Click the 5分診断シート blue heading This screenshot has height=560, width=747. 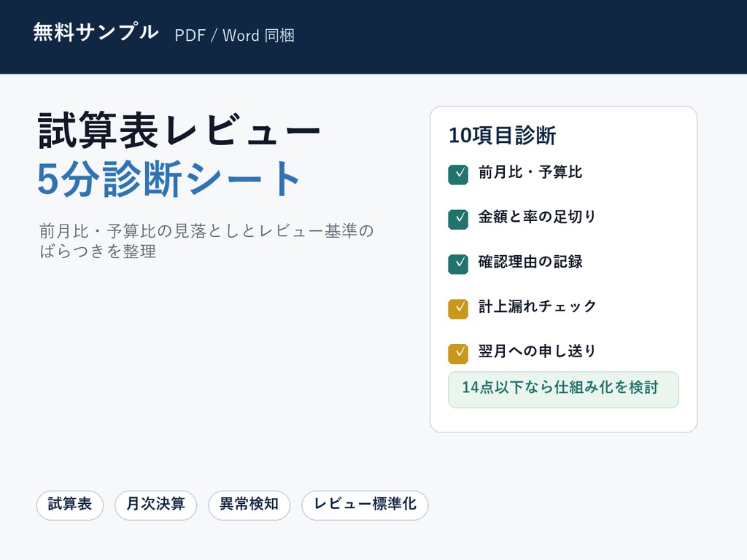(x=169, y=179)
